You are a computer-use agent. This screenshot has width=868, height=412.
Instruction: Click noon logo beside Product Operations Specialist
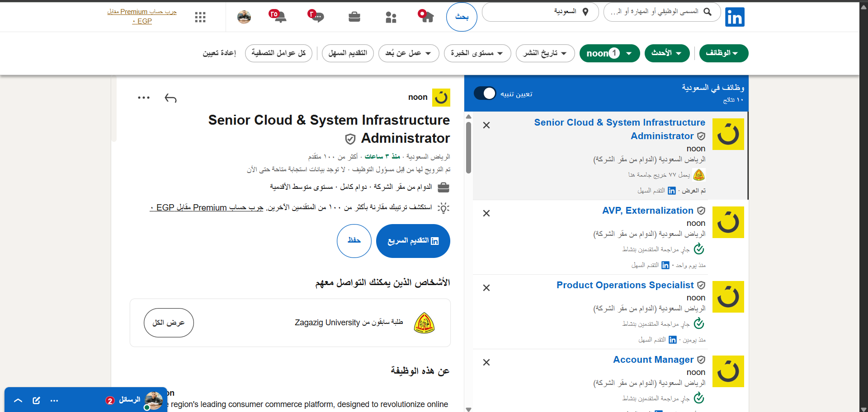point(728,297)
